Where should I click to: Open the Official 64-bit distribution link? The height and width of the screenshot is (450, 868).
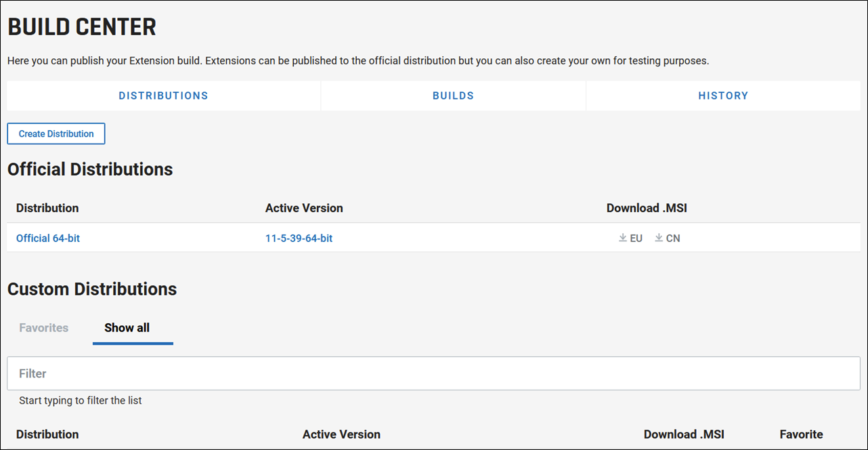tap(48, 239)
